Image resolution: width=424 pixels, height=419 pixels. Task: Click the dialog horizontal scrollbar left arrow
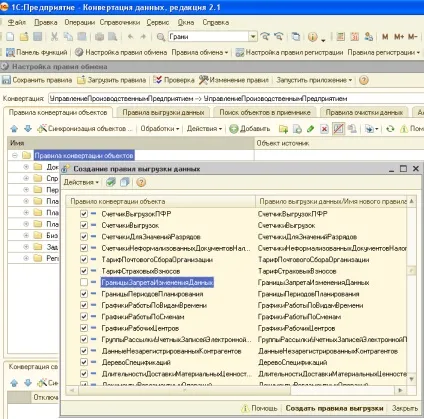71,390
